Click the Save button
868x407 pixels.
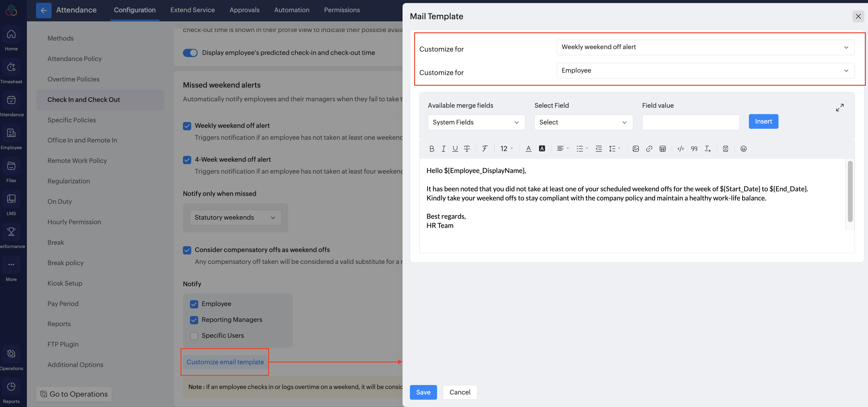tap(423, 392)
